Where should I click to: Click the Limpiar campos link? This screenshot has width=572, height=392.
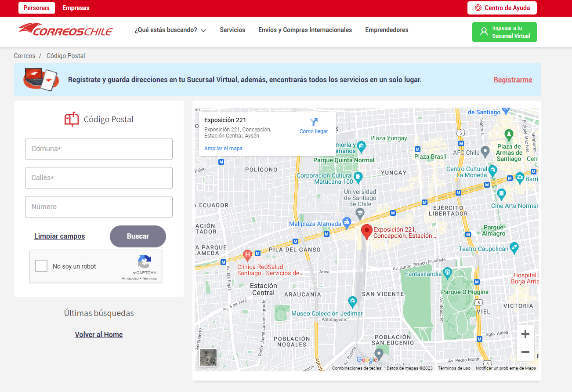[x=60, y=236]
